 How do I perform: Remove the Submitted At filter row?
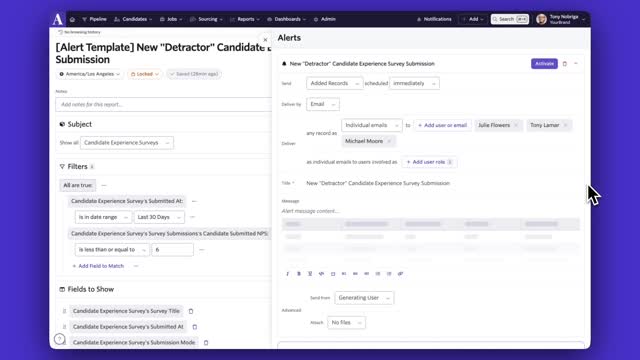click(x=194, y=201)
